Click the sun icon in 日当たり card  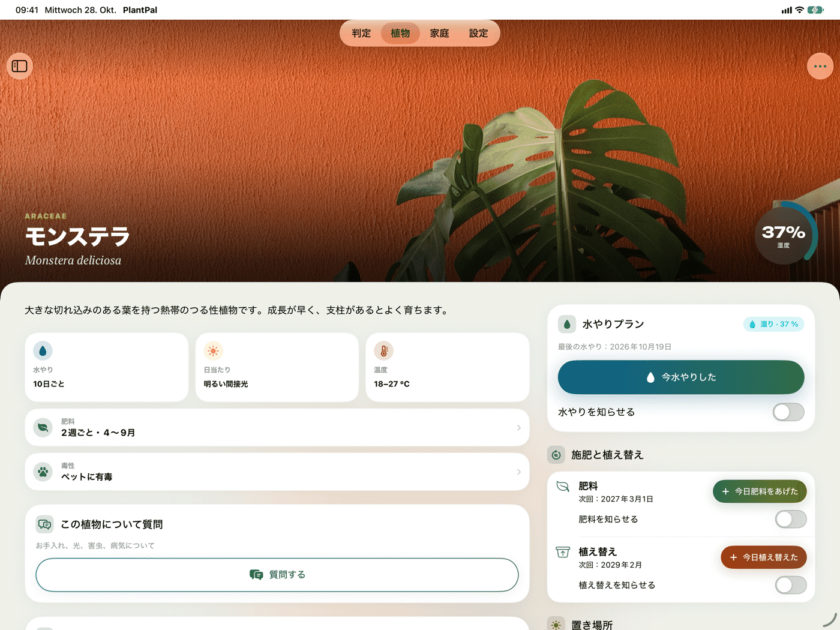213,350
